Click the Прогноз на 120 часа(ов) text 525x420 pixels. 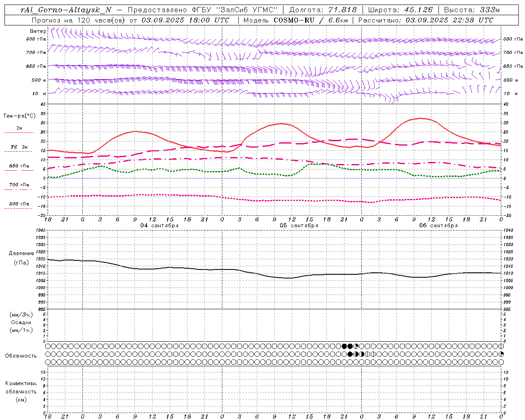click(79, 20)
